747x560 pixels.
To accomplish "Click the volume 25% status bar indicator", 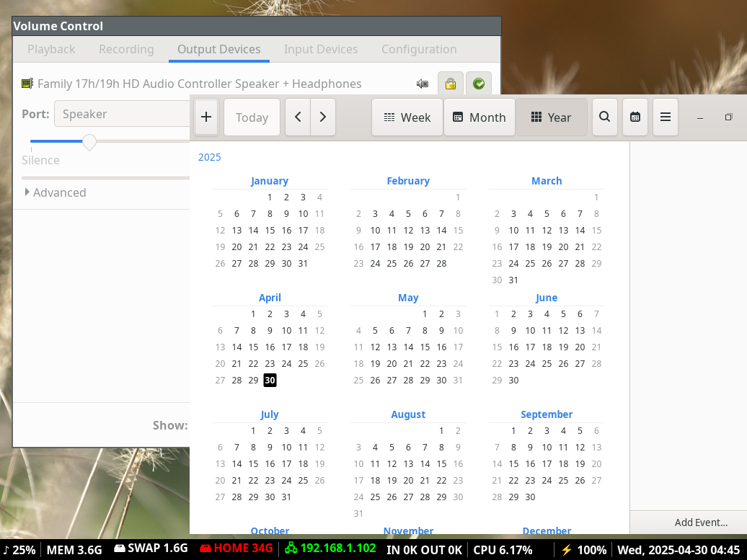I will point(20,550).
